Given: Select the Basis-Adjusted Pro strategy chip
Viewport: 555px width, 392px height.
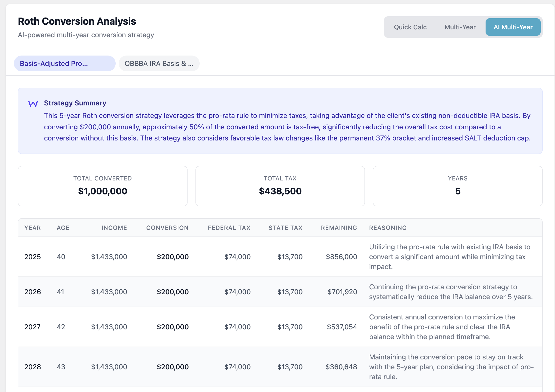Looking at the screenshot, I should tap(64, 63).
